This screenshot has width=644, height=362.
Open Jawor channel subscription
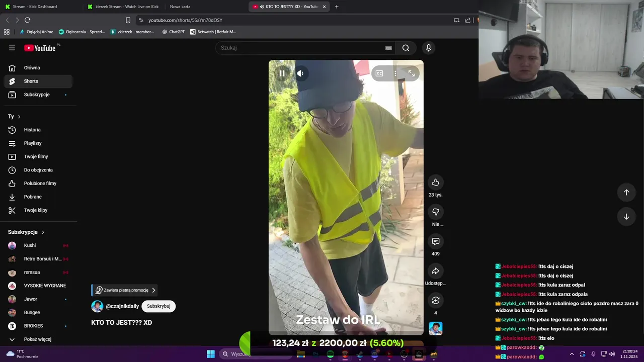pos(38,299)
